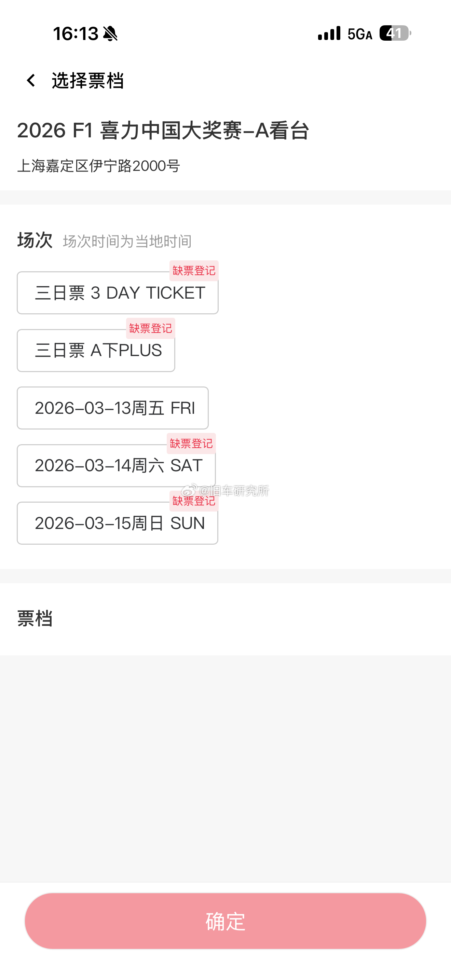Tap the cellular signal bars icon
451x980 pixels.
(329, 33)
